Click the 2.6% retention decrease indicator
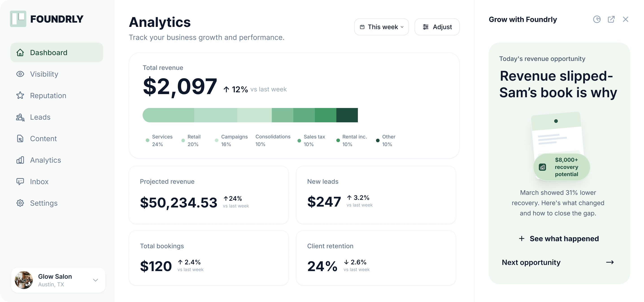Viewport: 644px width, 302px height. point(356,265)
